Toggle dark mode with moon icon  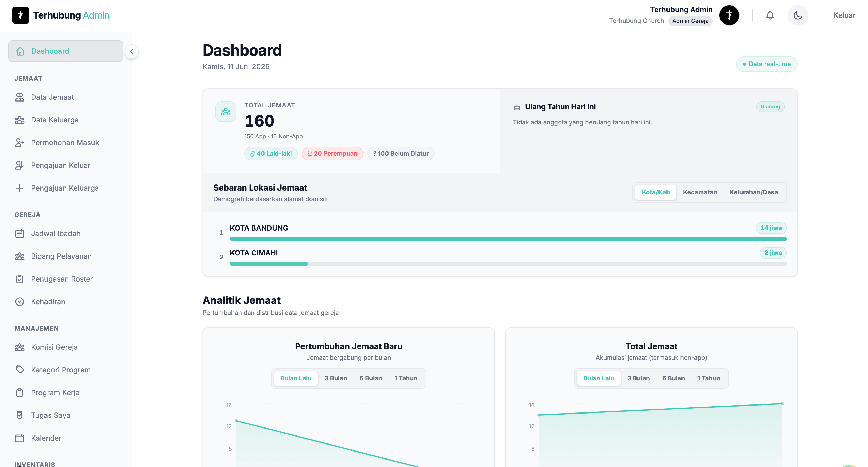(x=797, y=15)
